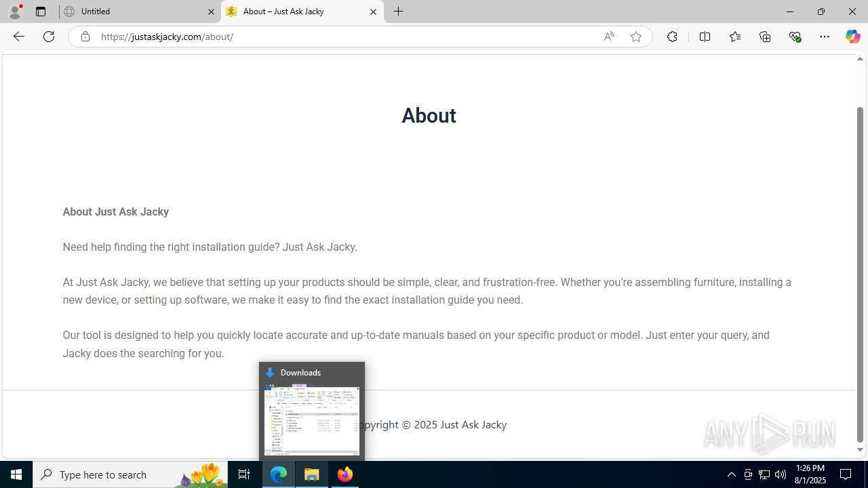Viewport: 868px width, 488px height.
Task: Click Microsoft Edge taskbar icon
Action: [279, 474]
